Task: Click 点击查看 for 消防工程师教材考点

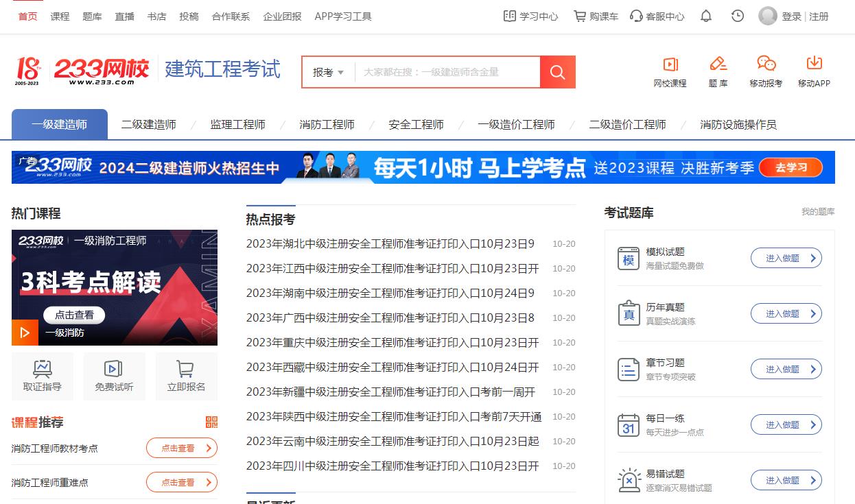Action: point(182,448)
